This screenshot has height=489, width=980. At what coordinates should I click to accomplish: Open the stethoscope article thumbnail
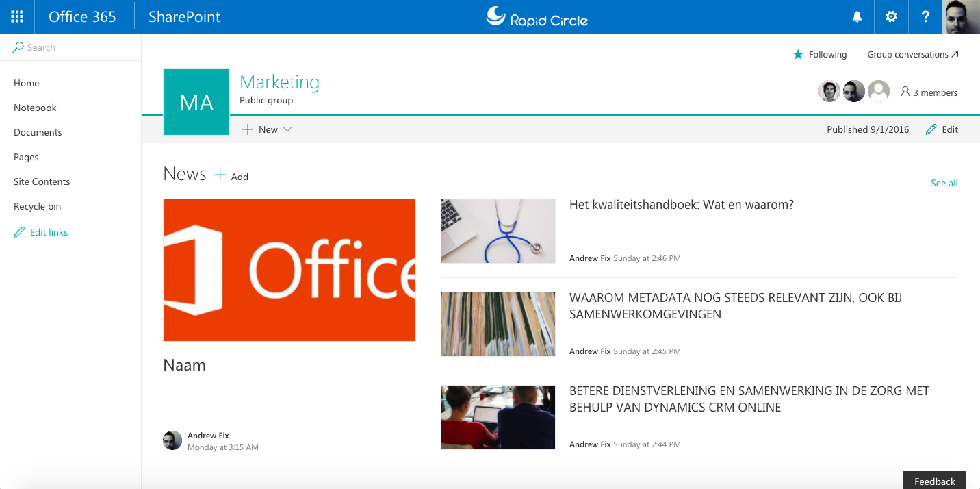coord(498,231)
